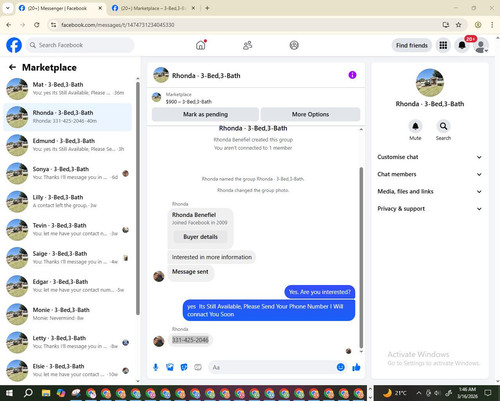Click the phone number message 331-425-2046
The width and height of the screenshot is (500, 401).
[x=190, y=340]
